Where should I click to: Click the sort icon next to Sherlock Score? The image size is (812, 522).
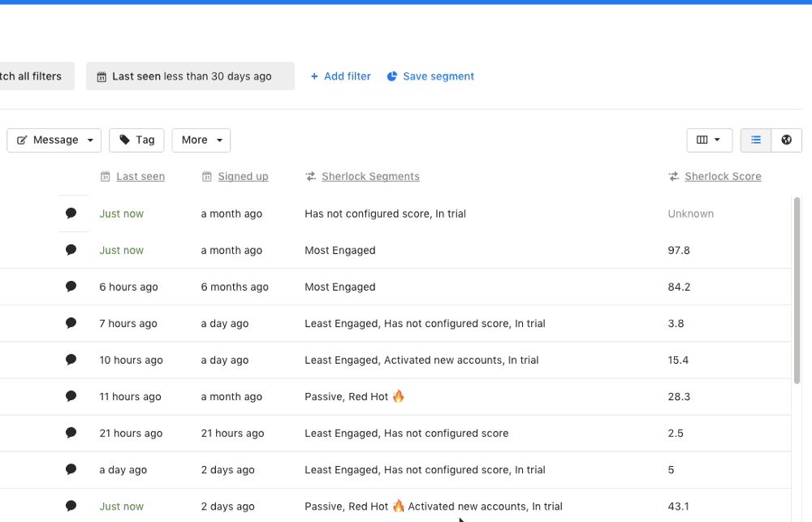click(x=673, y=176)
